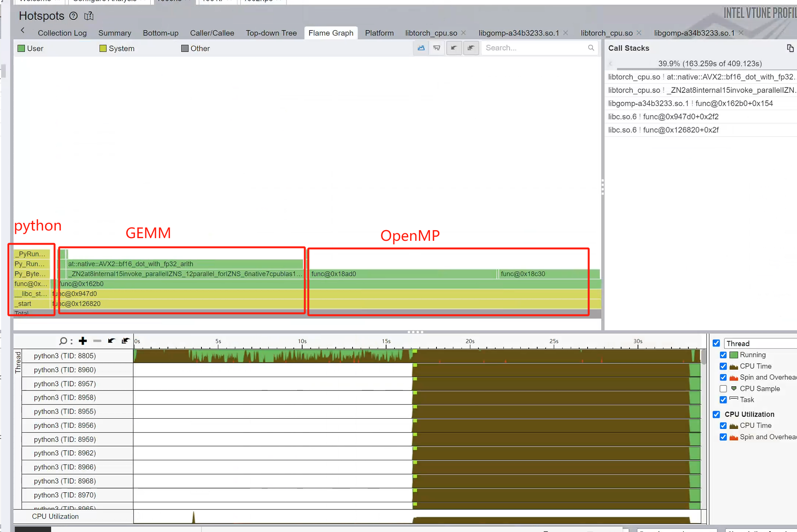Toggle the Thread group checkbox

pyautogui.click(x=716, y=343)
